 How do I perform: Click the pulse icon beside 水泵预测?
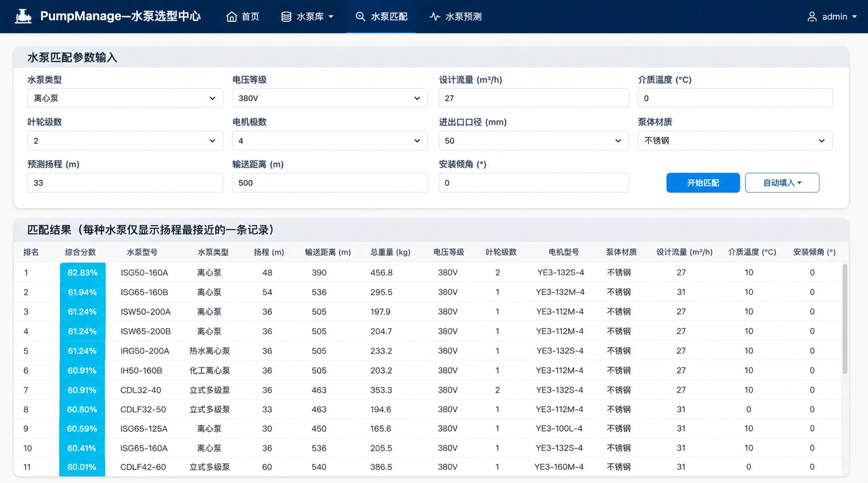tap(435, 17)
